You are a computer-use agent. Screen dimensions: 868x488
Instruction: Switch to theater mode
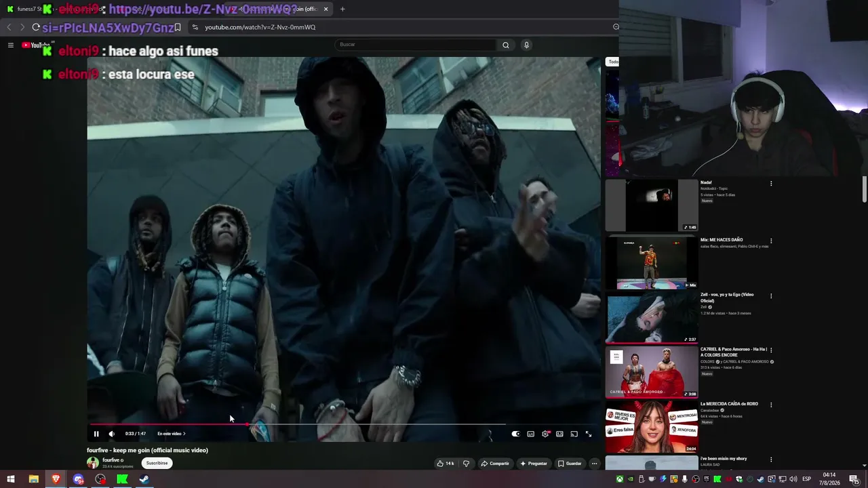click(x=559, y=434)
